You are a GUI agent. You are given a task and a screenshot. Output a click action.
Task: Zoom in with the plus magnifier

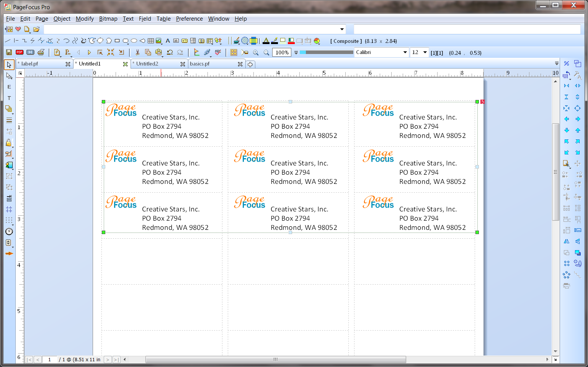coord(256,52)
